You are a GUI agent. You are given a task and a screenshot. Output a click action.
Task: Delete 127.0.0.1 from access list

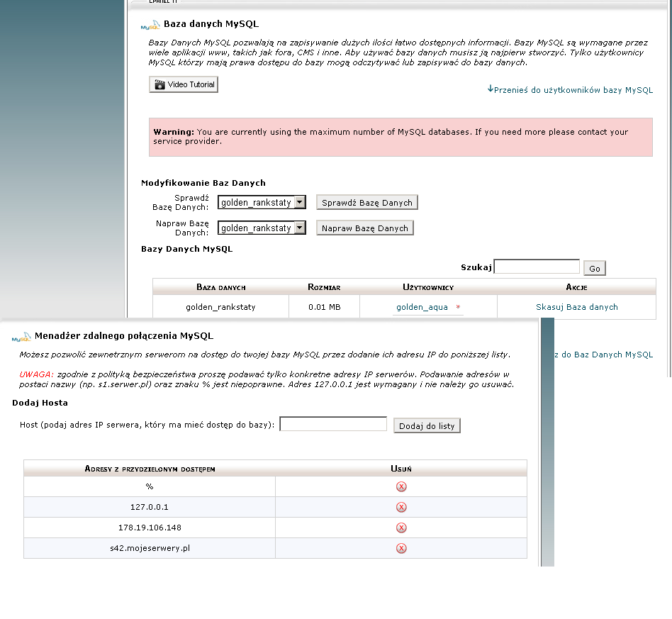(x=401, y=507)
